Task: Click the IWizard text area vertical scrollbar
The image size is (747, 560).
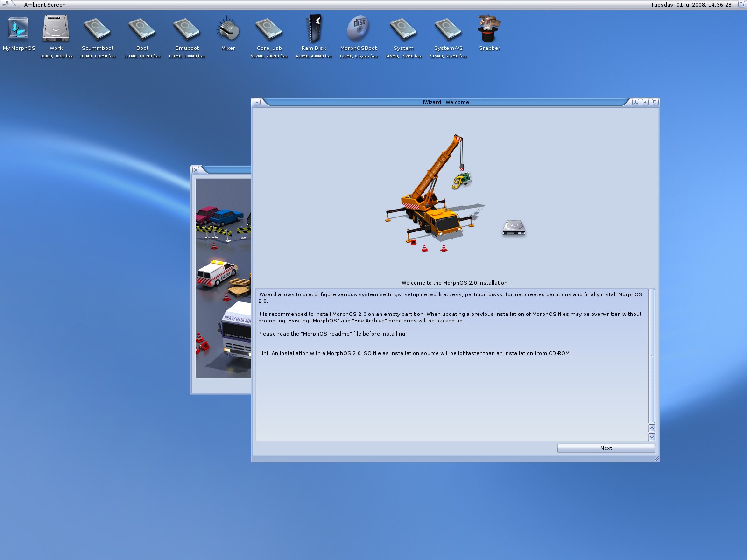Action: coord(652,356)
